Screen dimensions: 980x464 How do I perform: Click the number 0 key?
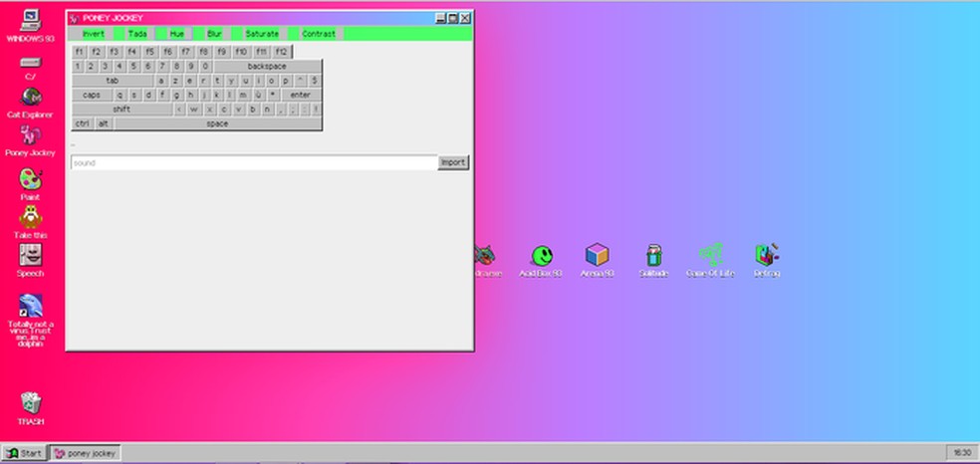click(205, 66)
